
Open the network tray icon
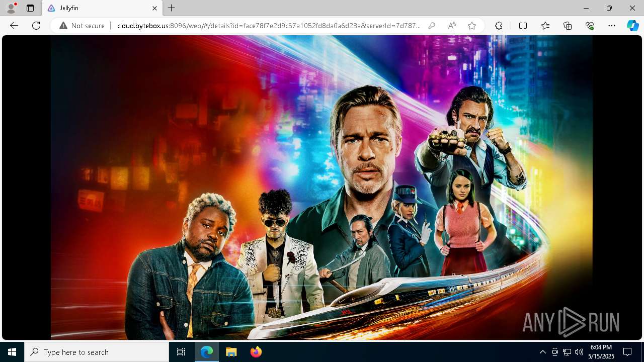pyautogui.click(x=567, y=352)
